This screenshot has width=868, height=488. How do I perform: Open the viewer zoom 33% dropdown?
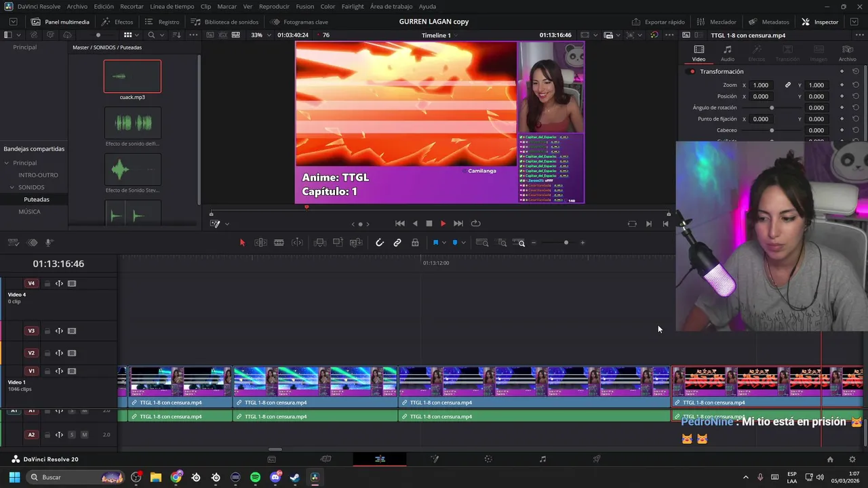click(x=262, y=35)
